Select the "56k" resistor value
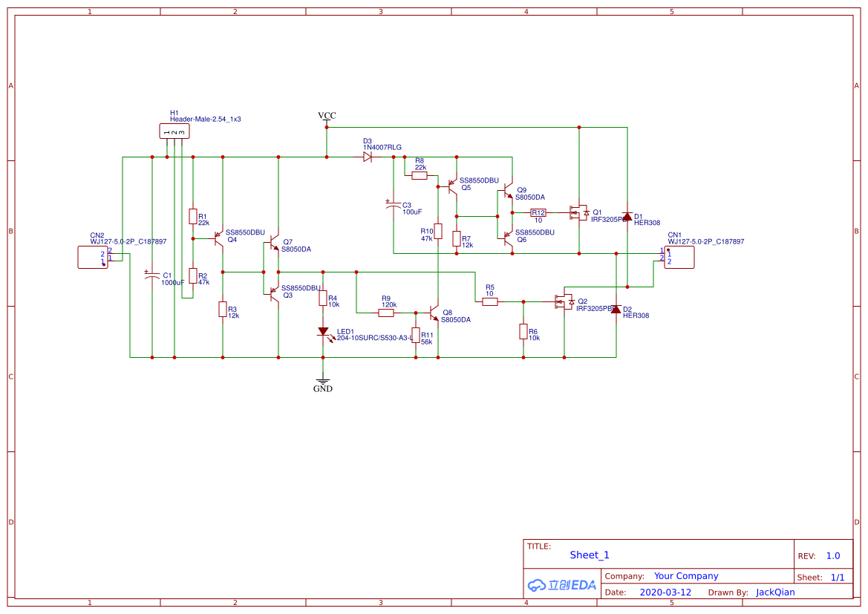The image size is (868, 614). [x=427, y=342]
